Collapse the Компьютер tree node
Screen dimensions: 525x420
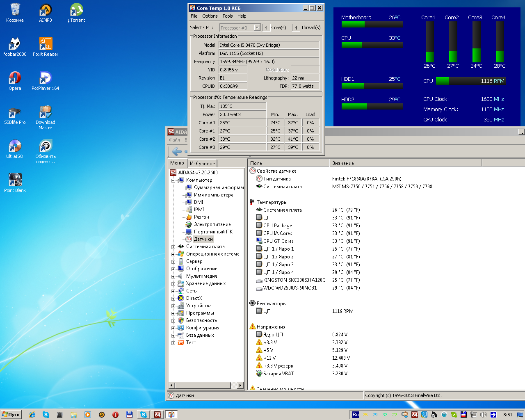[x=173, y=180]
